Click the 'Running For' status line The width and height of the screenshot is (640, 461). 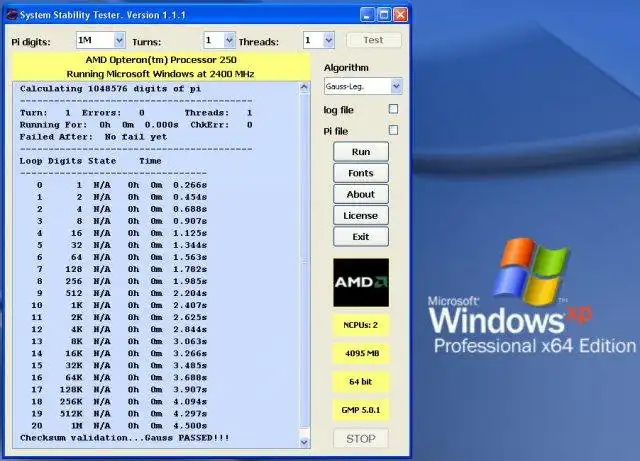[x=136, y=125]
